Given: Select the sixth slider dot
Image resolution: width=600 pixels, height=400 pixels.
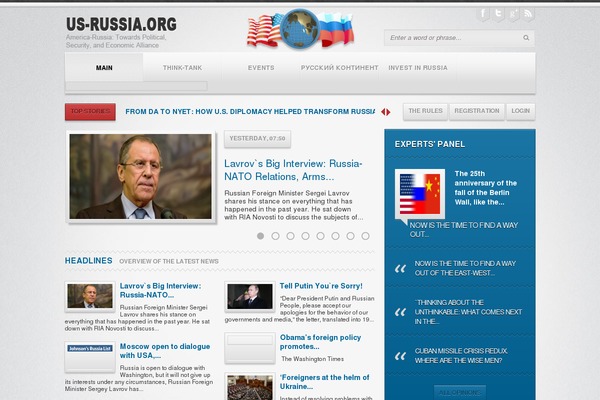Looking at the screenshot, I should click(335, 236).
